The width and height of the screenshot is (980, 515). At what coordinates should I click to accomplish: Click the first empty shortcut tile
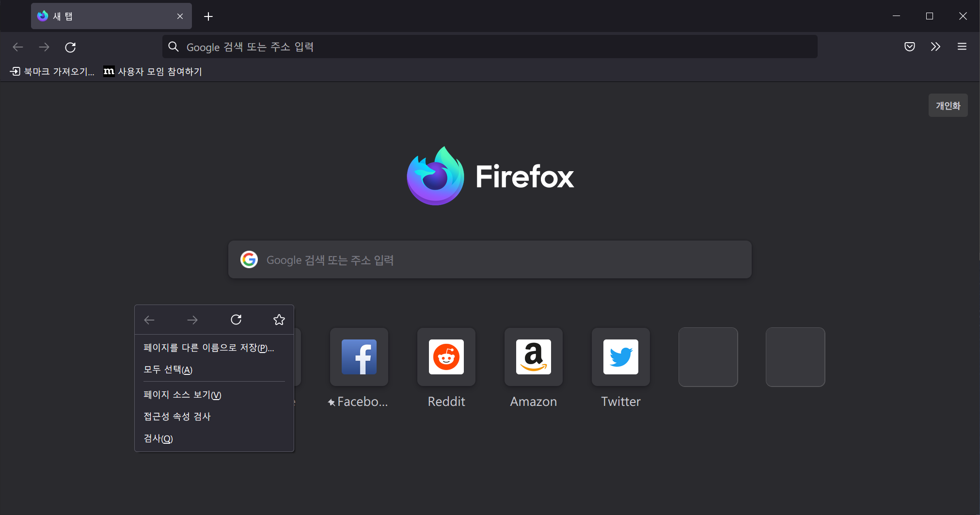click(x=708, y=357)
